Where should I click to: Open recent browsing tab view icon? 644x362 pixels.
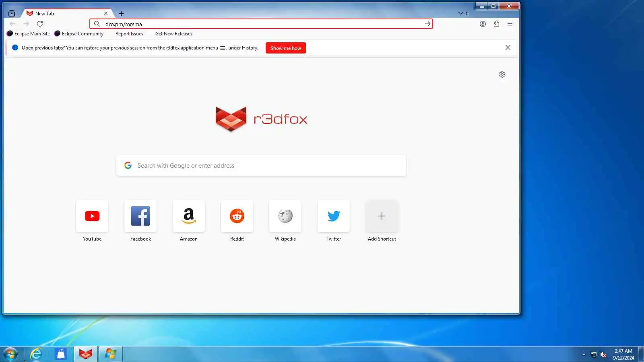tap(12, 13)
